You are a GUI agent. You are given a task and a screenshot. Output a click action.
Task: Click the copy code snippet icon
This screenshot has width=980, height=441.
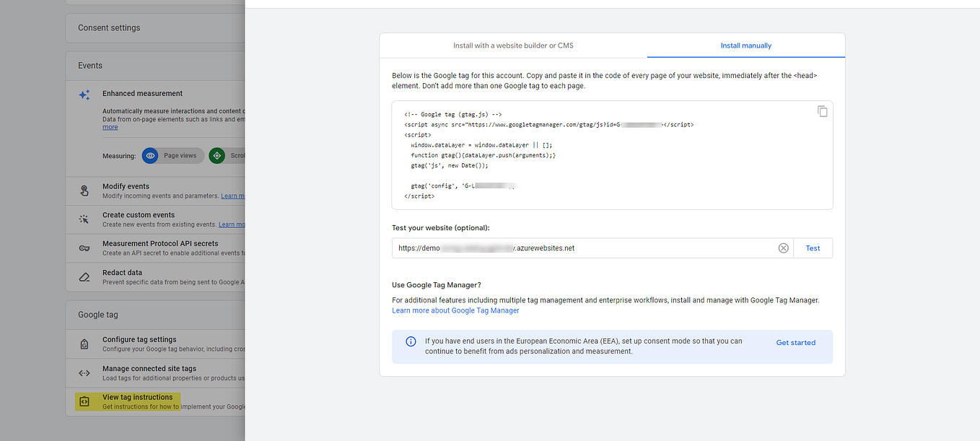(x=823, y=111)
